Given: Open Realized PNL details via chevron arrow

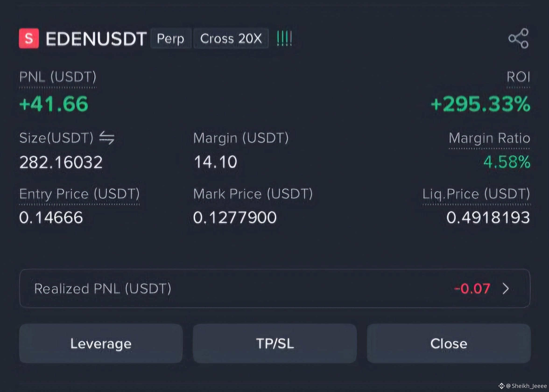Looking at the screenshot, I should point(506,288).
